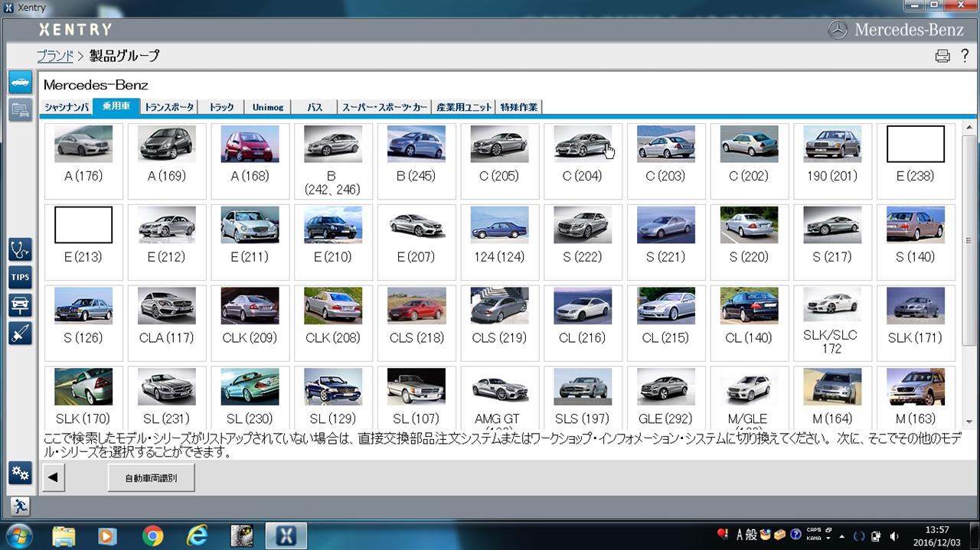980x550 pixels.
Task: Launch Internet Explorer from the taskbar
Action: click(x=197, y=535)
